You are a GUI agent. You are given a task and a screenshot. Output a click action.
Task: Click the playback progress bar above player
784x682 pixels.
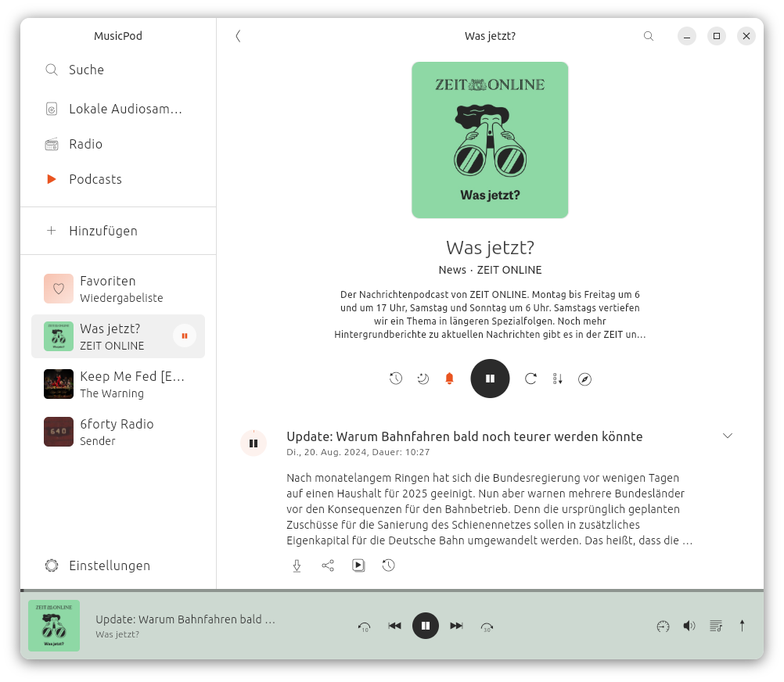(392, 590)
